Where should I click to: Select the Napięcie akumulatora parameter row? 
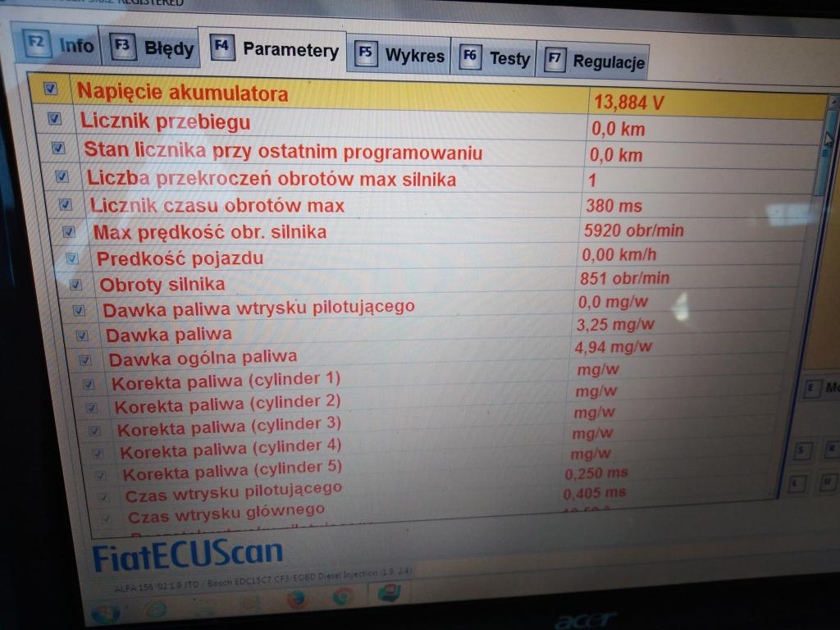(x=427, y=98)
